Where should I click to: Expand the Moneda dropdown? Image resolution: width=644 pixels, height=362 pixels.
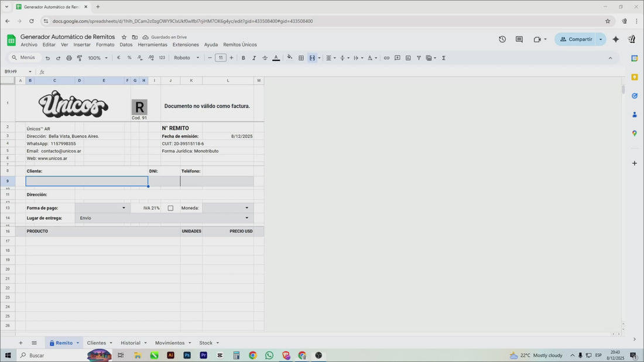coord(246,208)
